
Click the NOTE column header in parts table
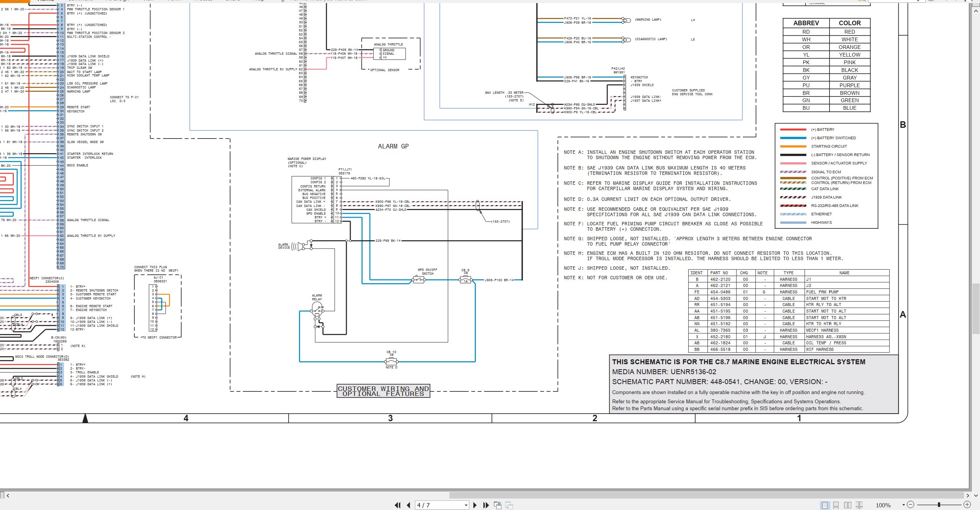762,273
